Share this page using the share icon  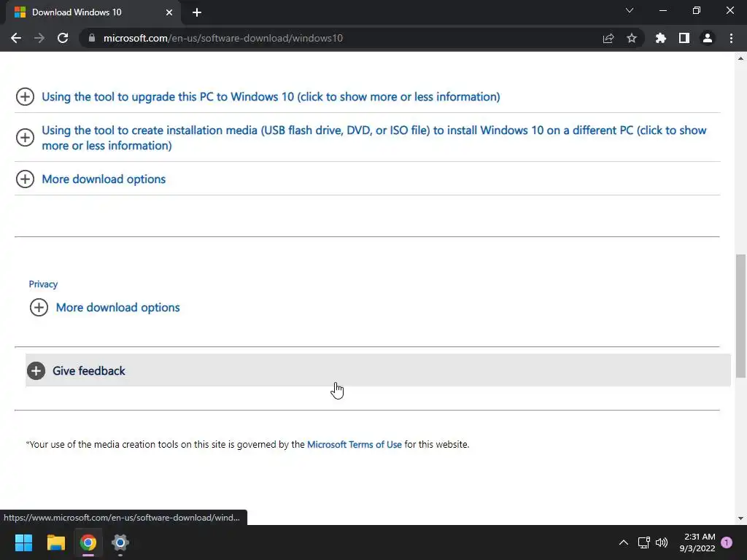tap(608, 38)
